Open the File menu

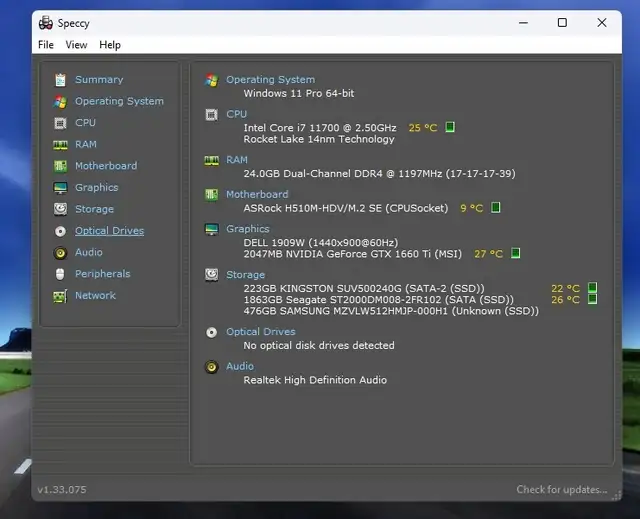(x=46, y=44)
